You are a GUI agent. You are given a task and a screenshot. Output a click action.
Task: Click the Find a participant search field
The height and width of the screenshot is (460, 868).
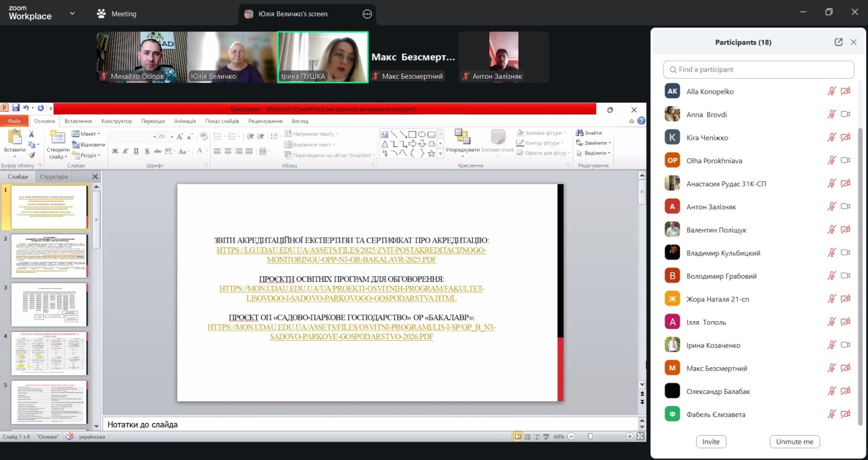click(758, 69)
